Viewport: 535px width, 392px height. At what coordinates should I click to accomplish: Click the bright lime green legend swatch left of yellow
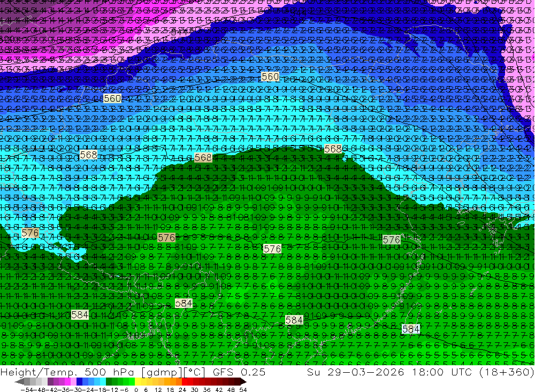click(x=132, y=382)
